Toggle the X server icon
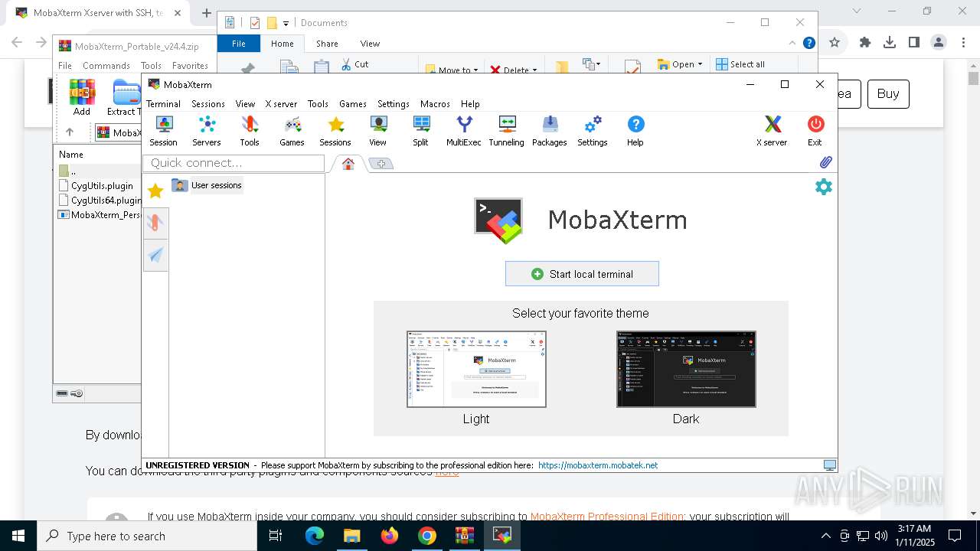The image size is (980, 551). 772,131
